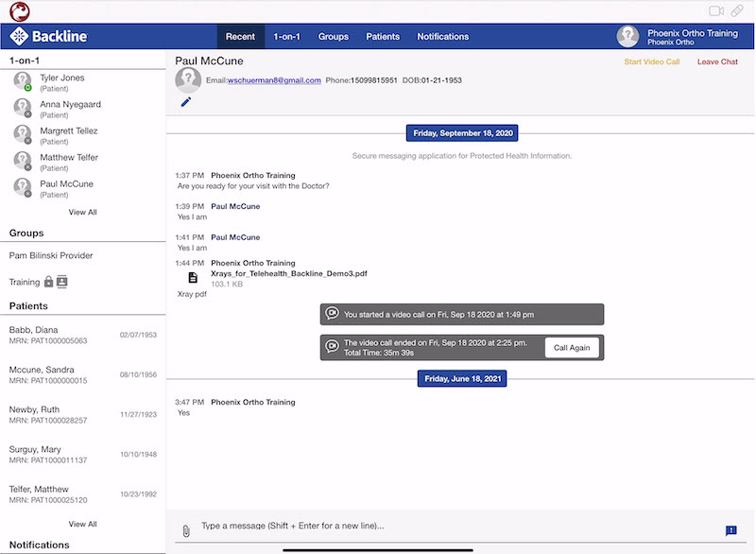The height and width of the screenshot is (554, 756).
Task: Click Start Video Call
Action: 652,61
